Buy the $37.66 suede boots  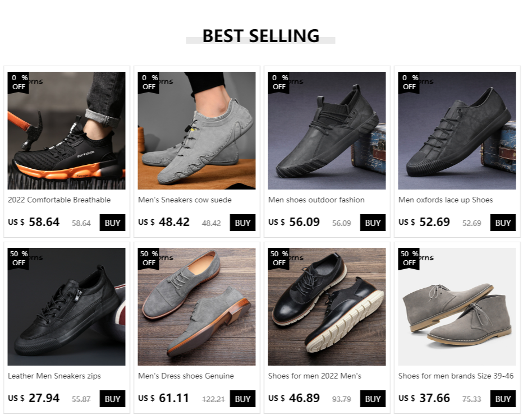(x=503, y=399)
